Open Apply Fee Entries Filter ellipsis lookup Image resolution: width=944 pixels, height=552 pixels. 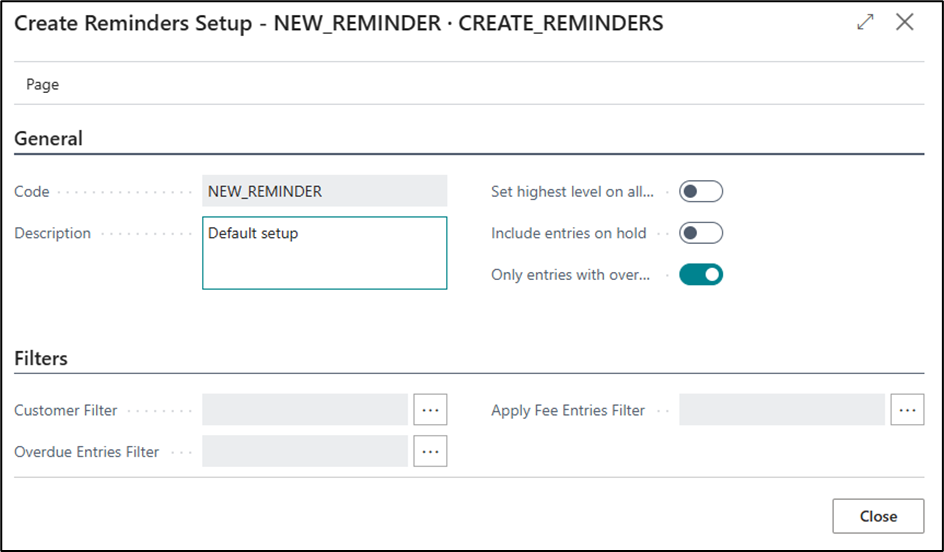point(907,410)
